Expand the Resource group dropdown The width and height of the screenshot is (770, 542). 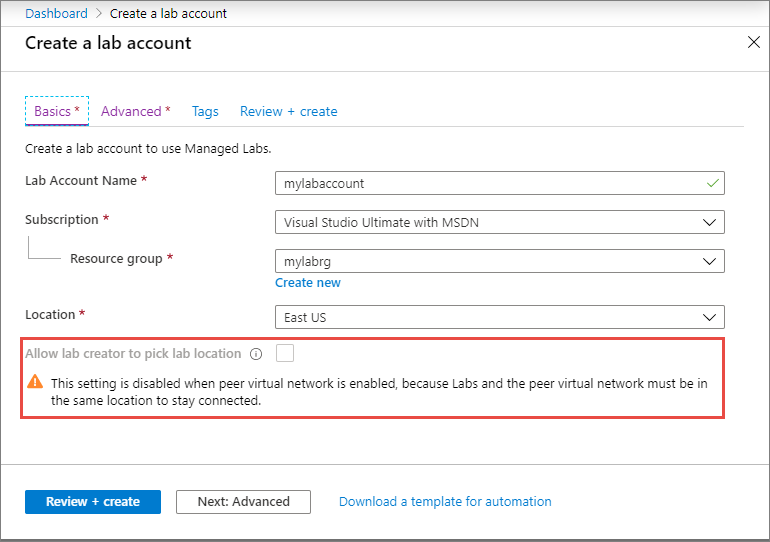coord(499,261)
